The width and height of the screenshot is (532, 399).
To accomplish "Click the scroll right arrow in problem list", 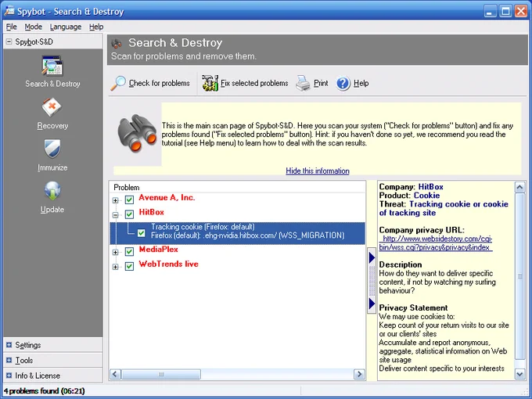I will point(359,374).
